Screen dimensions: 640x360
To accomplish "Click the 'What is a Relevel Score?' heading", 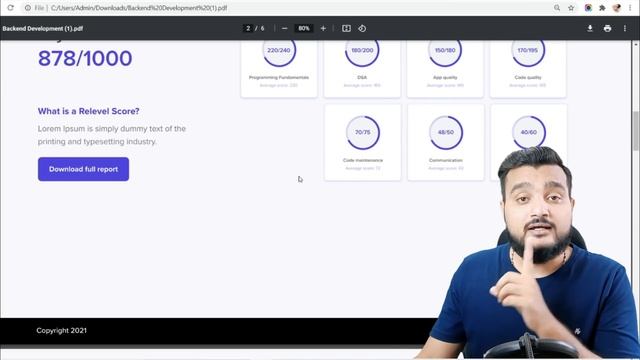I will tap(89, 111).
